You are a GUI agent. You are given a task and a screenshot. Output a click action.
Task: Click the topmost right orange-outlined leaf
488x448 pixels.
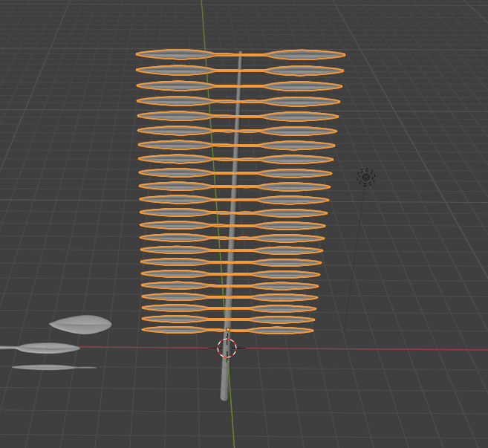tap(305, 55)
